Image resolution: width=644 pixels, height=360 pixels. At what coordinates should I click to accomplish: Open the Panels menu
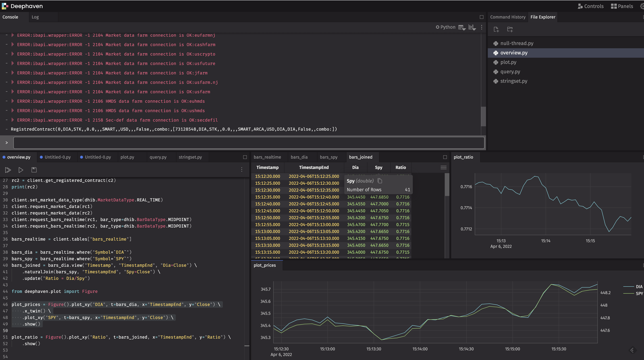tap(622, 6)
